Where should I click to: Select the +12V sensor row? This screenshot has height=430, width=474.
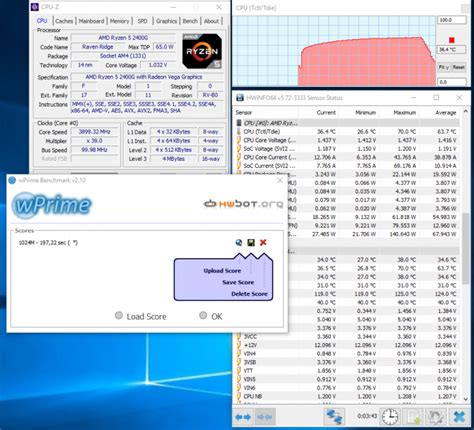347,345
